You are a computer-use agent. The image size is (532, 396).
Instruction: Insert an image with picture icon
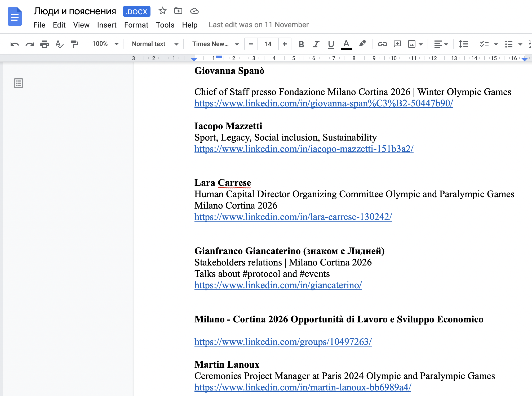tap(412, 44)
